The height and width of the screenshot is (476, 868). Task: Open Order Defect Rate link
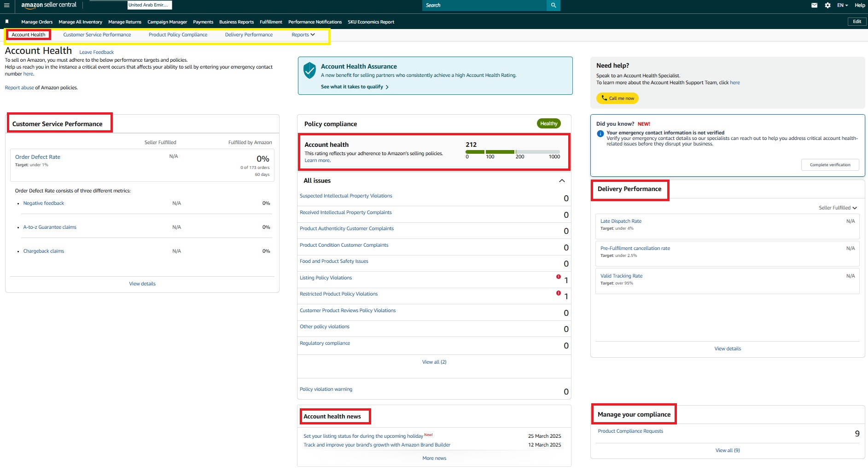pos(38,157)
